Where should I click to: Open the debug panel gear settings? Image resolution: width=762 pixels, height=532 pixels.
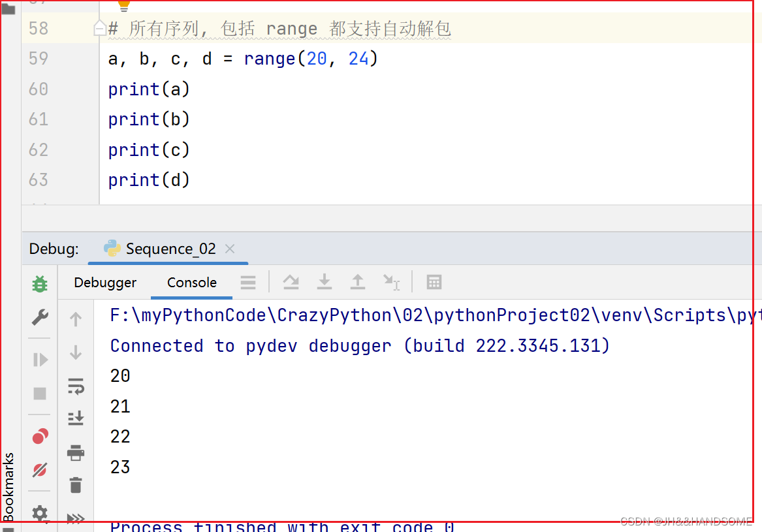pyautogui.click(x=40, y=513)
